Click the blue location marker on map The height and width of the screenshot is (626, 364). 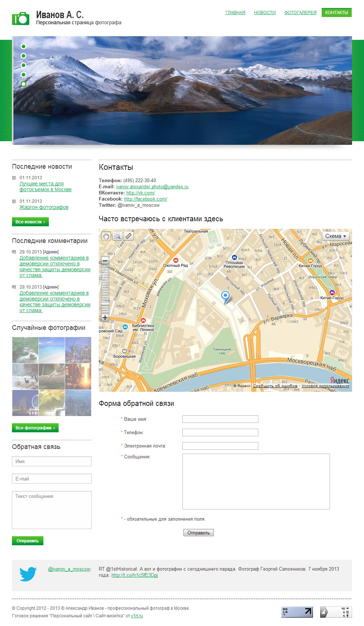[225, 297]
